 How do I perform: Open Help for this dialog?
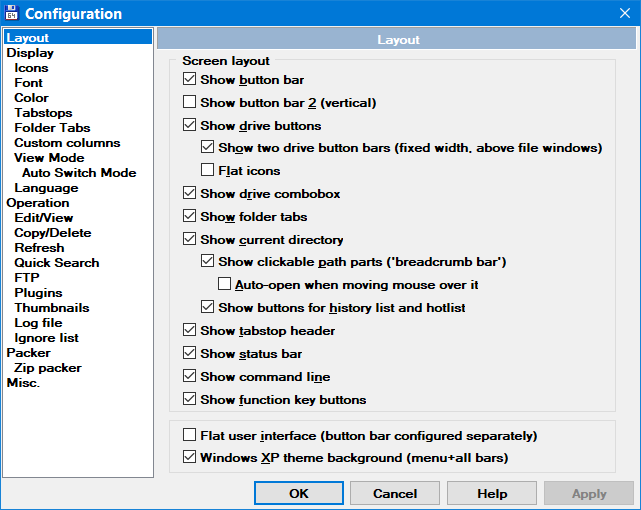pos(492,493)
